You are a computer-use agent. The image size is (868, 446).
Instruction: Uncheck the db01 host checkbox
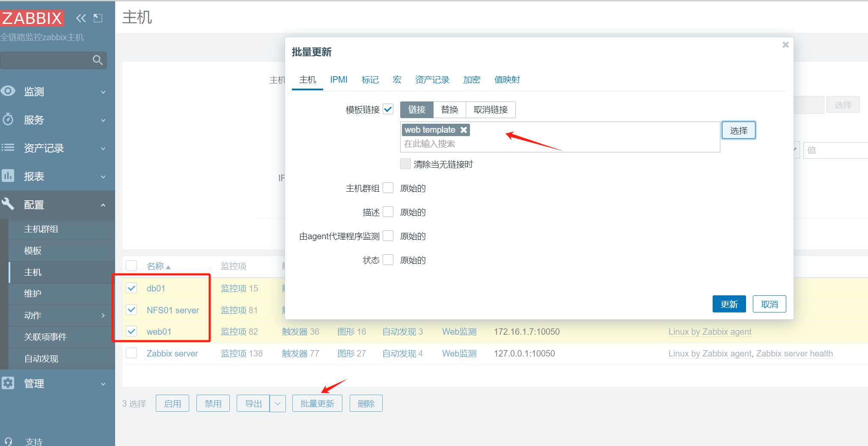131,288
